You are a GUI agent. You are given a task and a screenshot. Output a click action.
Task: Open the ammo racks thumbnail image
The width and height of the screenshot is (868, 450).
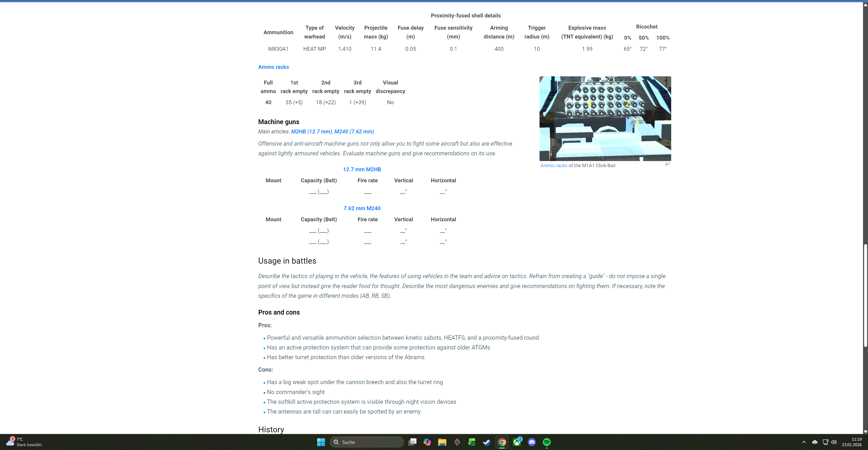point(605,118)
